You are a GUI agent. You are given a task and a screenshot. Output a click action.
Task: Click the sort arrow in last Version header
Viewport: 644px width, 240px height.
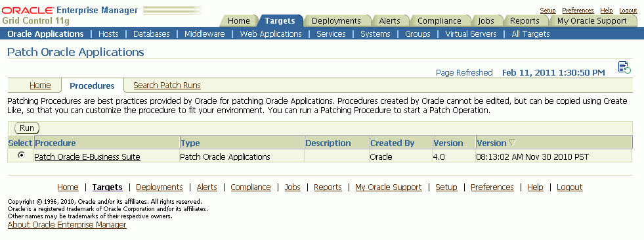tap(512, 143)
